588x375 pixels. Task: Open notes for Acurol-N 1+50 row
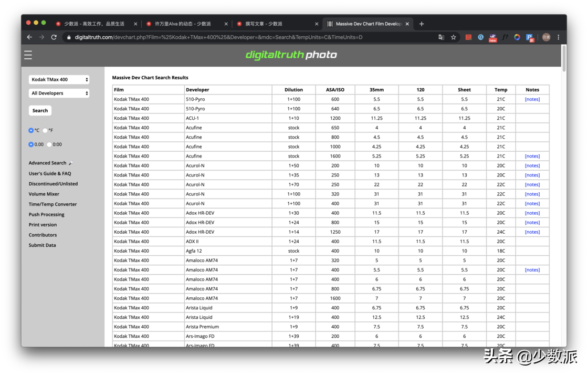(x=532, y=166)
